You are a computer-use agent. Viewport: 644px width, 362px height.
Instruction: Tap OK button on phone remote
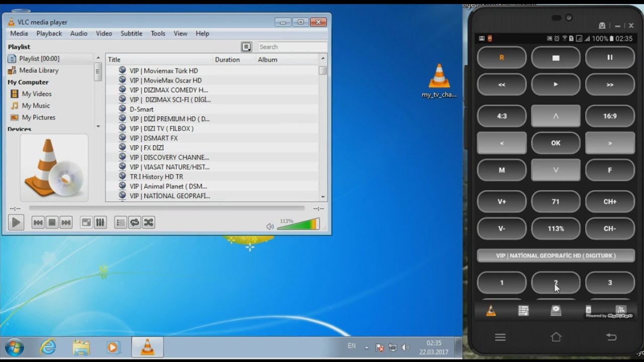[x=555, y=143]
